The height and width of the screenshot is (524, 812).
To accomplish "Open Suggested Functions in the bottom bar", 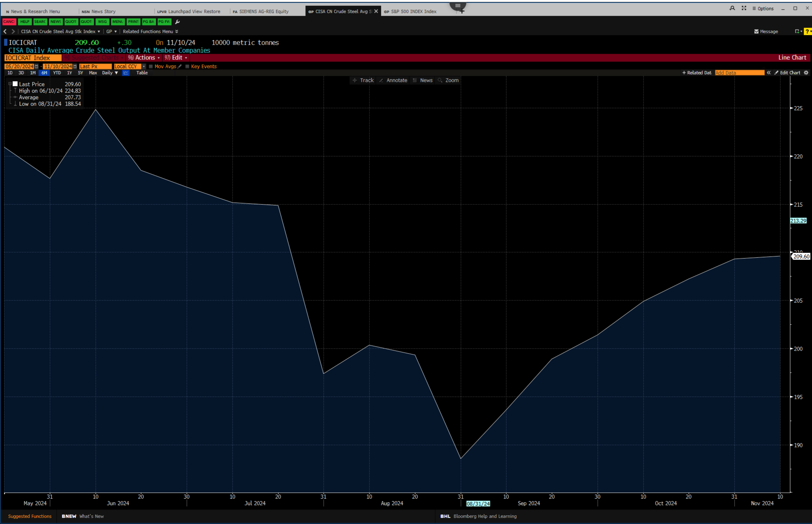I will coord(30,516).
